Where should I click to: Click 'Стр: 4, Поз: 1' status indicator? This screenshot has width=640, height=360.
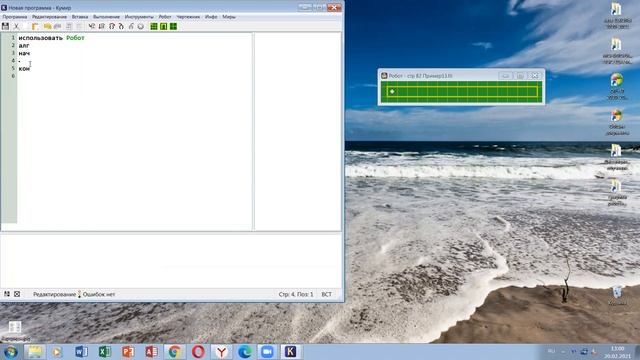(x=296, y=294)
